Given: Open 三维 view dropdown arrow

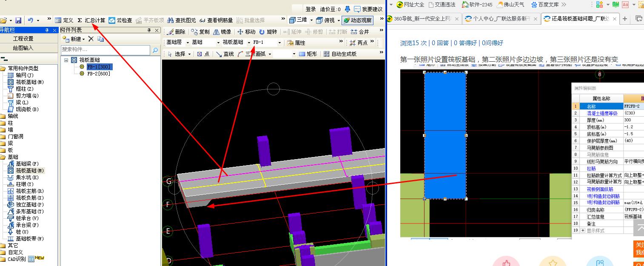Looking at the screenshot, I should (x=311, y=20).
